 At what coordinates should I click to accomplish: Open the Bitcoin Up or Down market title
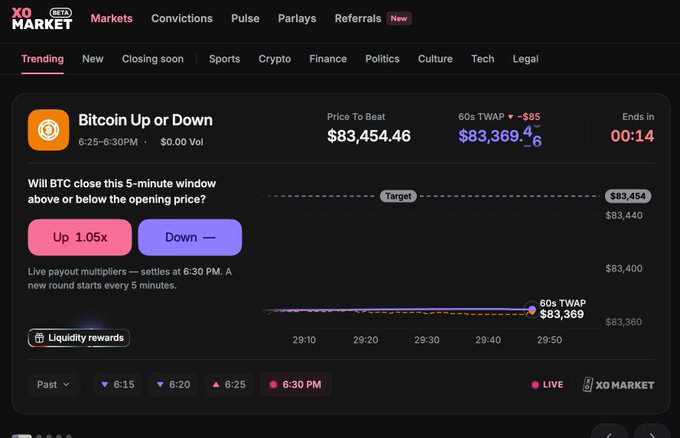[145, 120]
